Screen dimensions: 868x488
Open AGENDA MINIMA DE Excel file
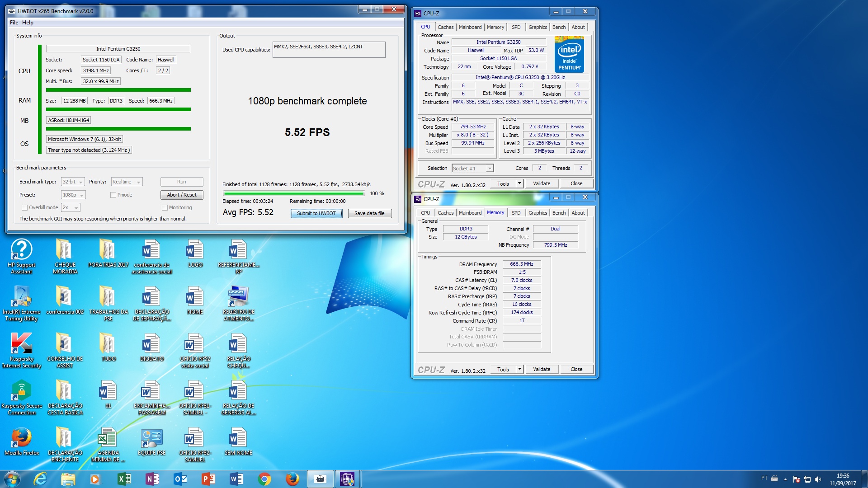(108, 445)
